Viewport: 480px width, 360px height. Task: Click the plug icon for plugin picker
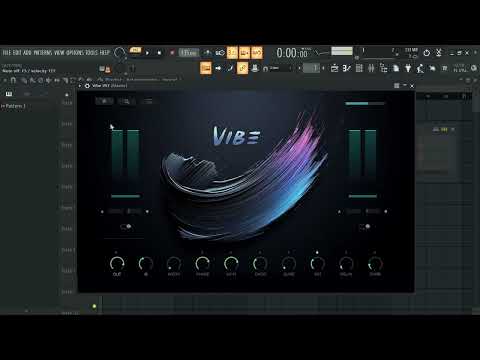(408, 68)
